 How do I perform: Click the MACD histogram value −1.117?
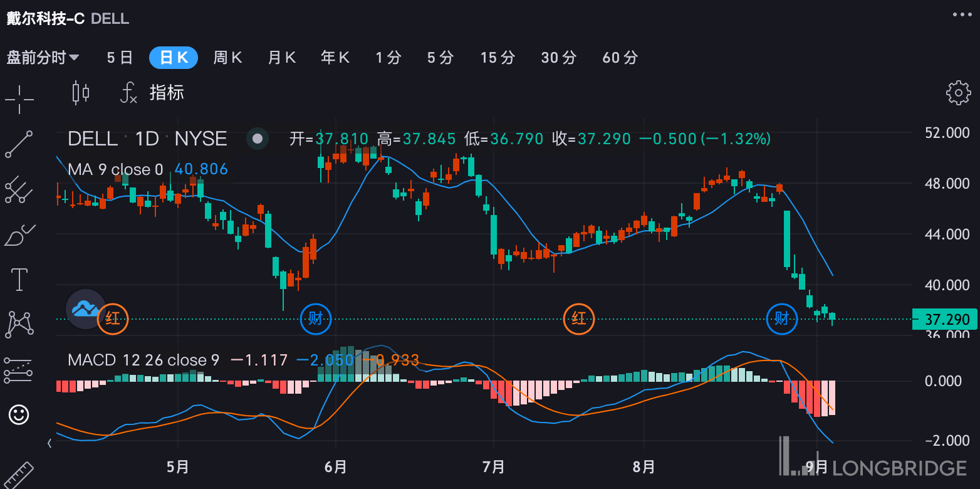tap(259, 360)
